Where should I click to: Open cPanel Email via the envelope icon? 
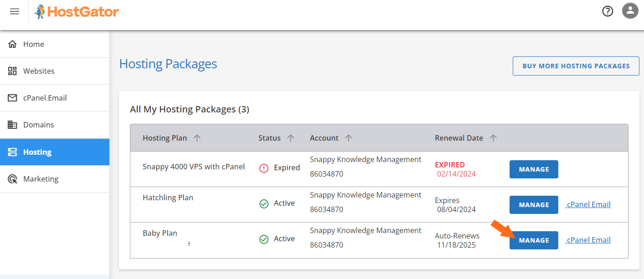(x=10, y=97)
